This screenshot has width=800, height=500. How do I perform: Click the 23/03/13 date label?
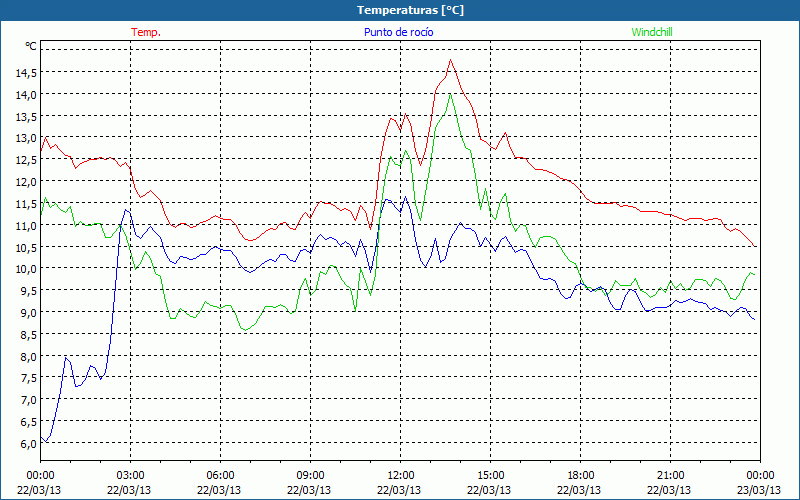pos(759,490)
